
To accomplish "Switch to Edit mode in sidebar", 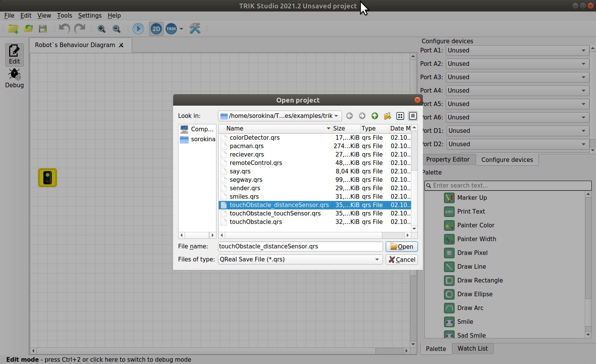I will (x=15, y=55).
